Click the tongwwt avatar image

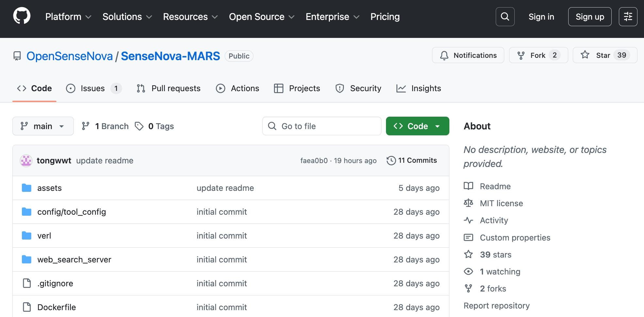pos(26,161)
